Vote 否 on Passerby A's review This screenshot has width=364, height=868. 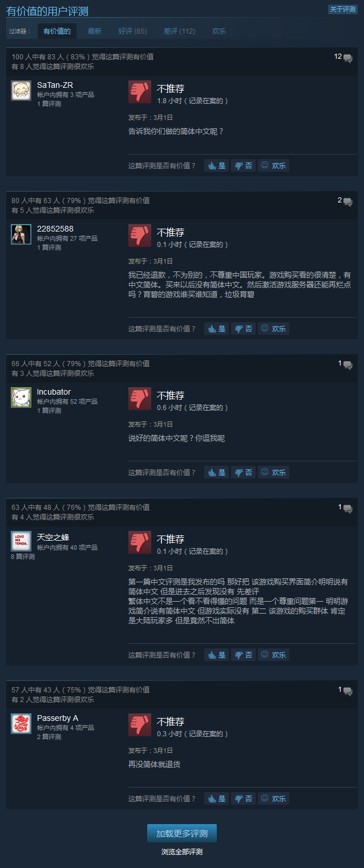(244, 798)
